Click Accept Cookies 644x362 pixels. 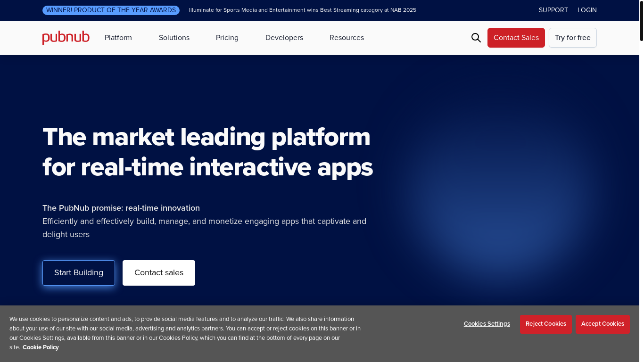tap(603, 324)
